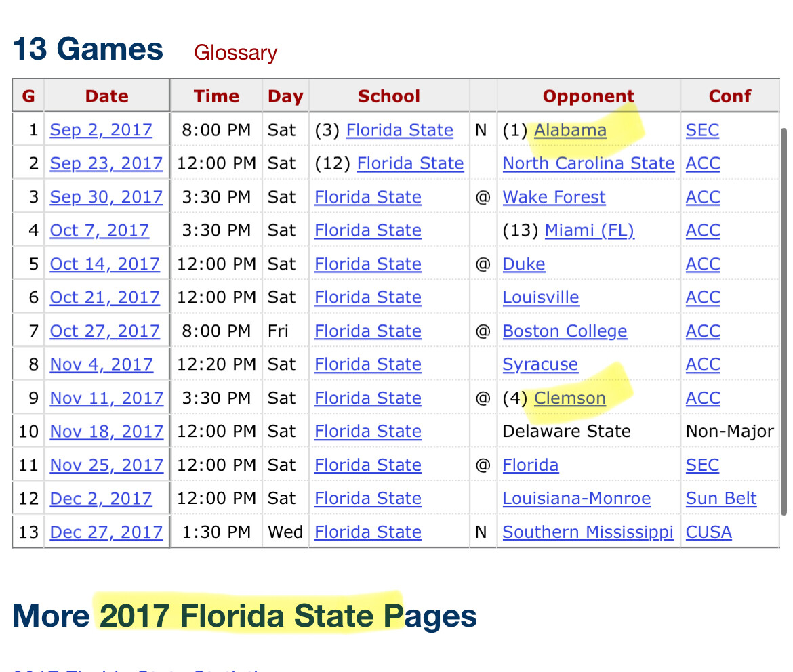Open the CUSA conference link
The image size is (793, 672).
point(708,532)
